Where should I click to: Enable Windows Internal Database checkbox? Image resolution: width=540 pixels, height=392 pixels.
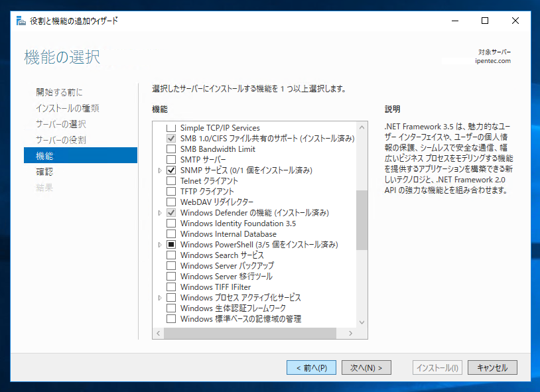tap(171, 234)
